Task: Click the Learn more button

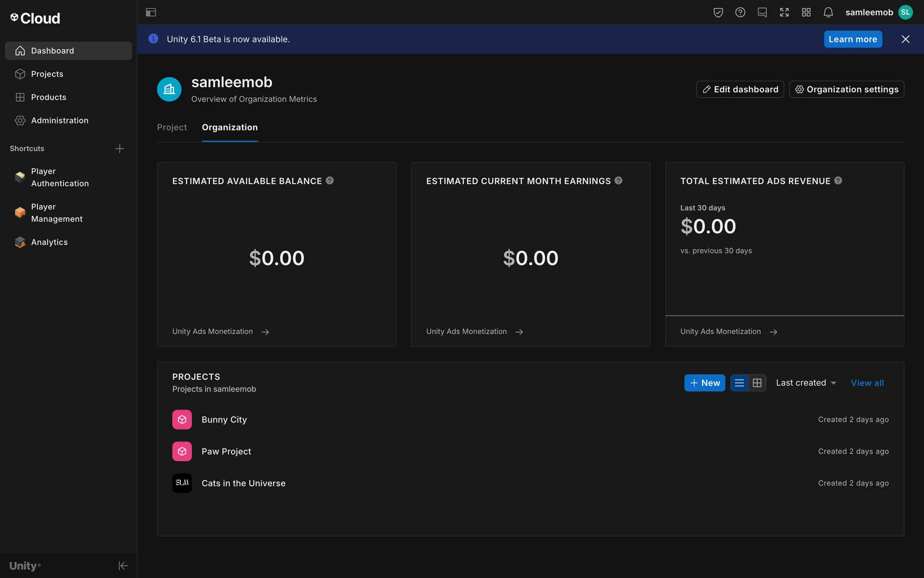Action: click(852, 39)
